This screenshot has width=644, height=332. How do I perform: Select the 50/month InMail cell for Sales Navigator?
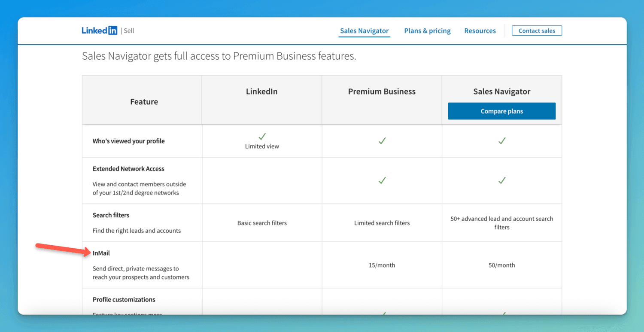tap(501, 265)
